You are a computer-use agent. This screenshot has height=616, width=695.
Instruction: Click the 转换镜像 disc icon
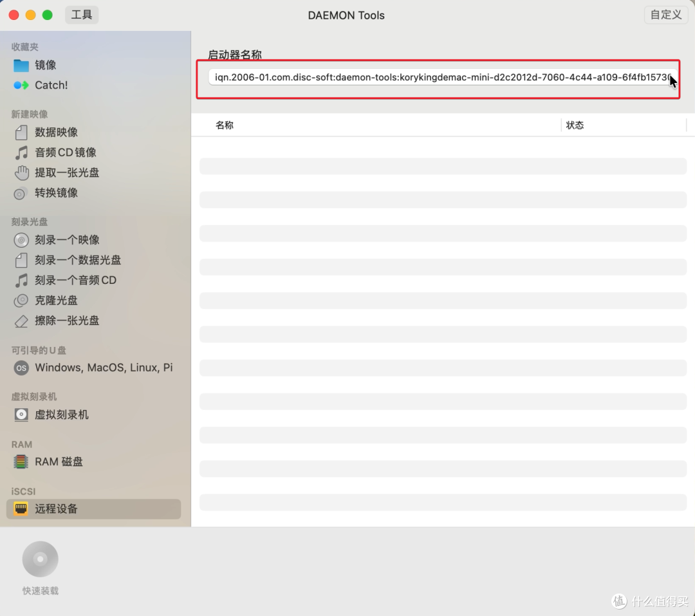click(19, 193)
